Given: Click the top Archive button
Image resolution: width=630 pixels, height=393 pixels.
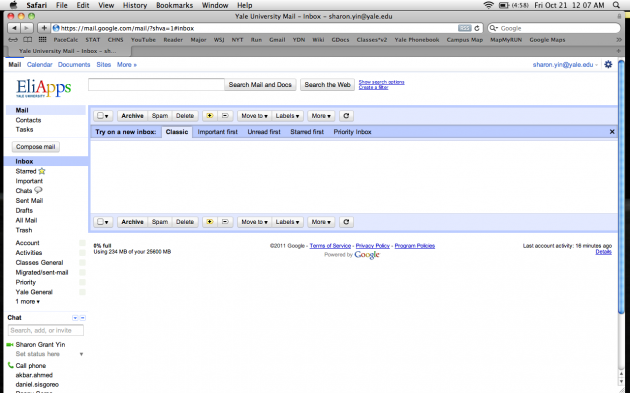Looking at the screenshot, I should (x=132, y=116).
